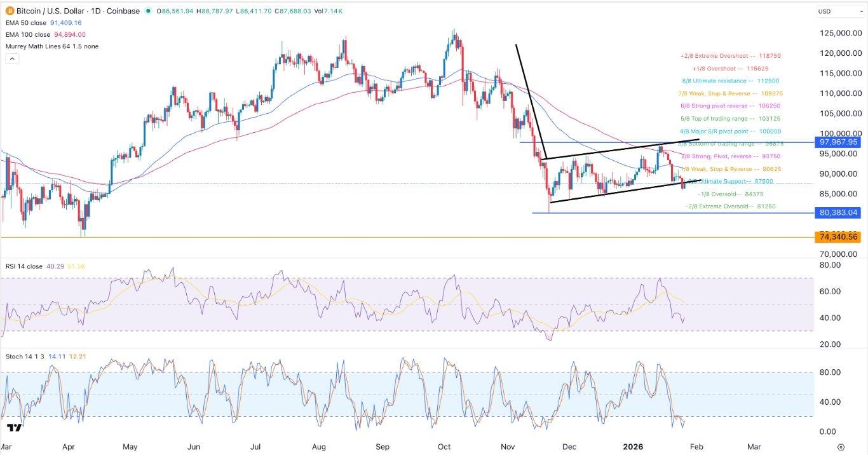Click the Bitcoin coin icon in the legend
The height and width of the screenshot is (455, 868).
(x=9, y=11)
